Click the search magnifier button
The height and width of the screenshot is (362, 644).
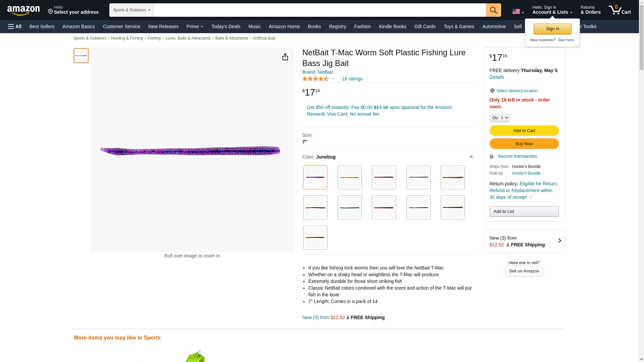[493, 10]
